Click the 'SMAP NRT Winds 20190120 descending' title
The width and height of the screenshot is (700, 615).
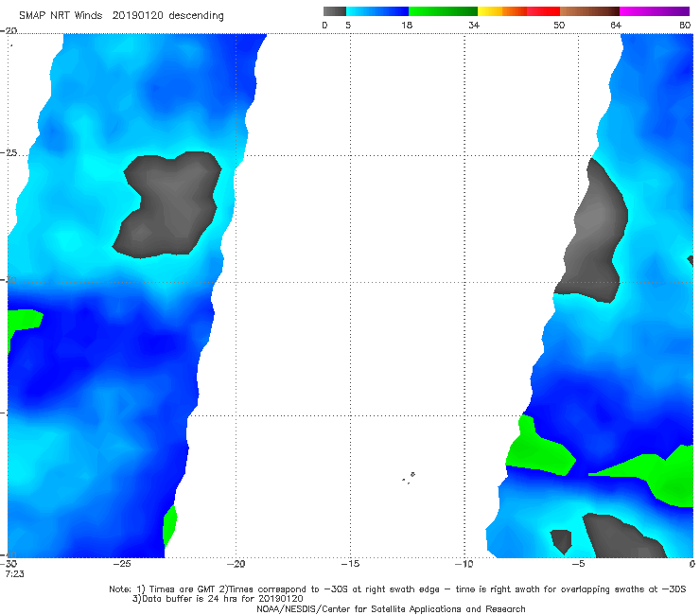pyautogui.click(x=121, y=15)
